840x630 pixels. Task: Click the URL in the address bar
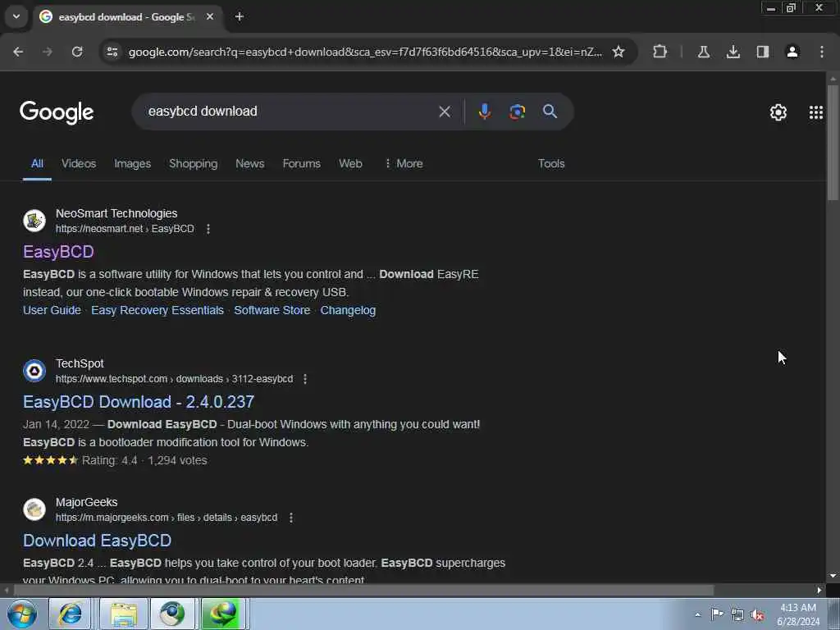pos(365,52)
